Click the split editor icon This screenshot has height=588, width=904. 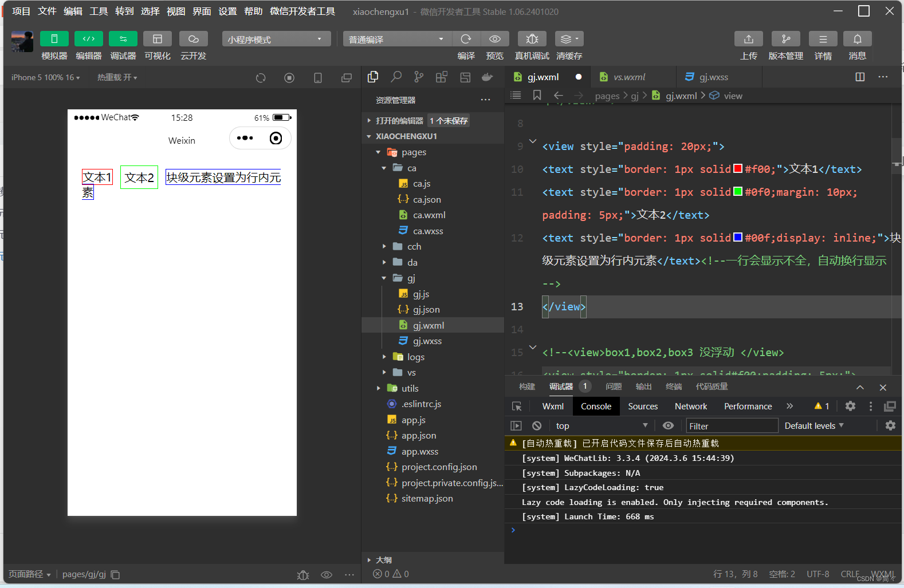860,77
